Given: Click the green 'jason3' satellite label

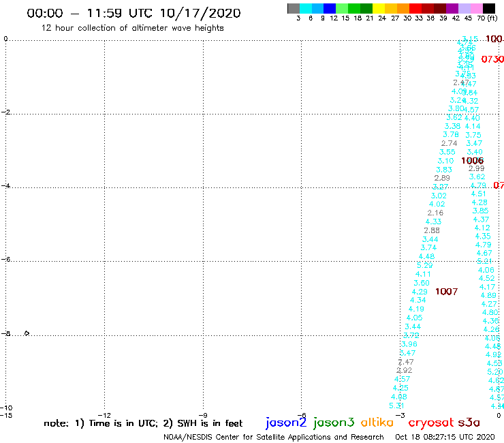Looking at the screenshot, I should (334, 423).
